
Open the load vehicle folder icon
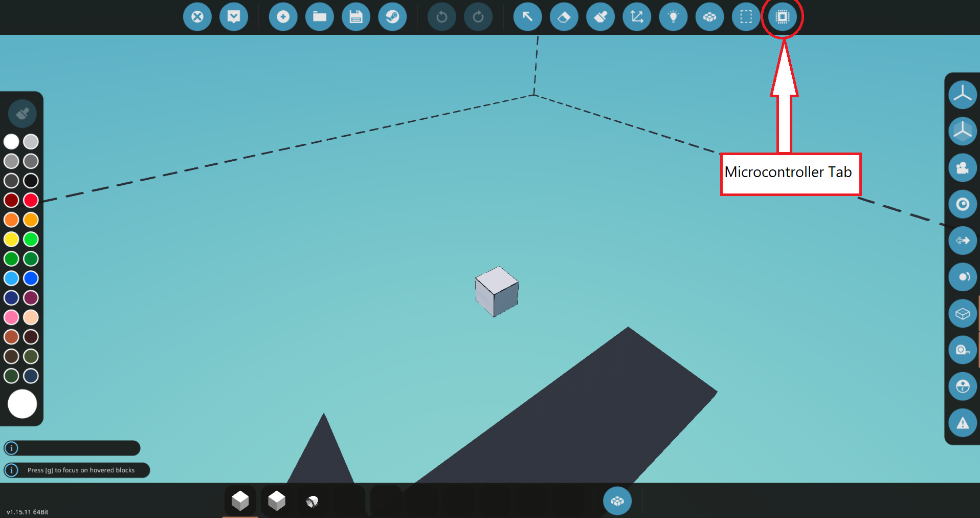click(320, 17)
